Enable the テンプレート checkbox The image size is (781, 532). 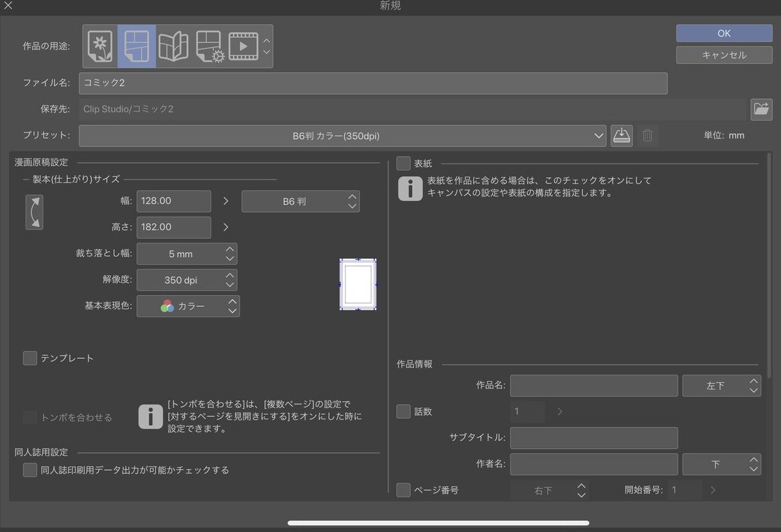29,358
